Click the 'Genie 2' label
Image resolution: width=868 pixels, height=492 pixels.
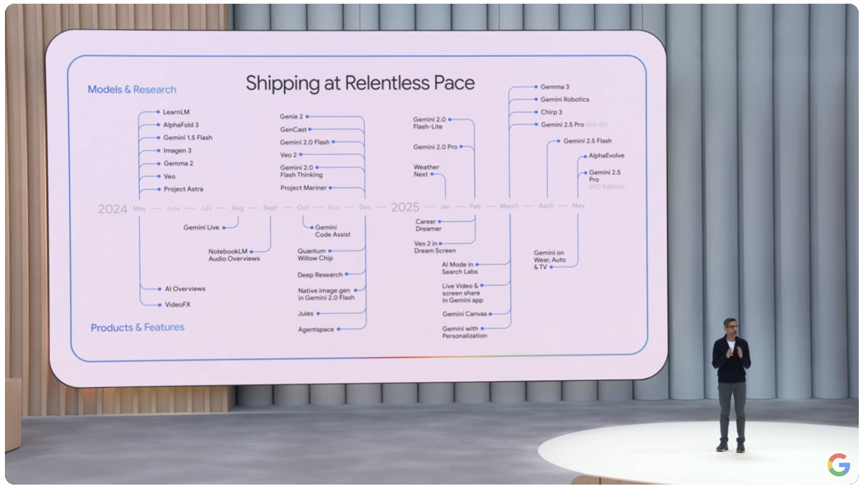tap(291, 117)
